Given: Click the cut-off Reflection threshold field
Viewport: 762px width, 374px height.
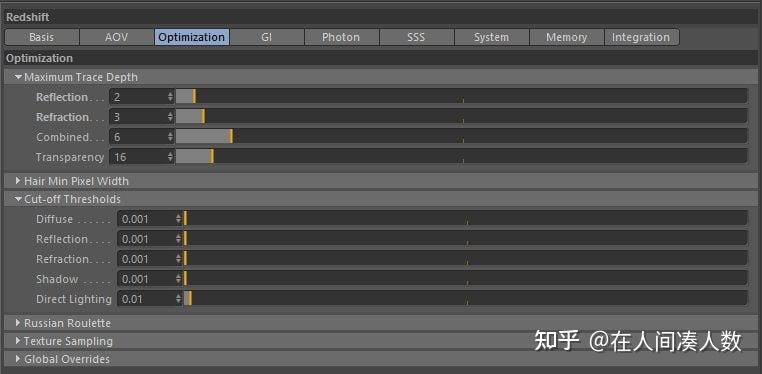Looking at the screenshot, I should [x=146, y=238].
